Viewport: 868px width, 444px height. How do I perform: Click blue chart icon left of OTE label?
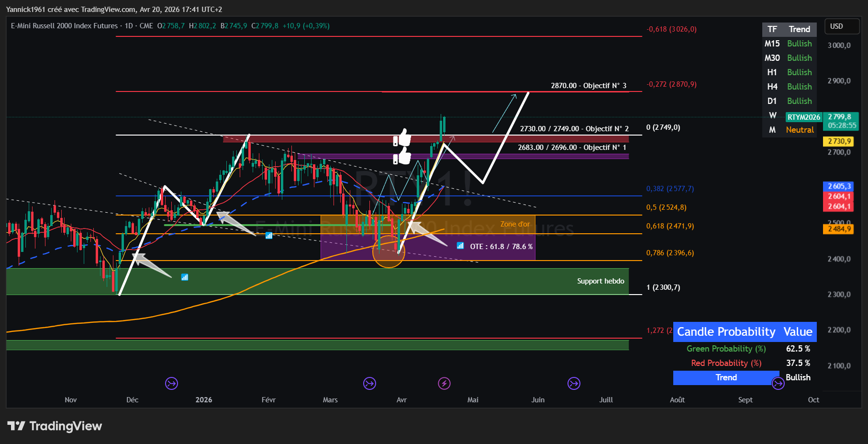(460, 246)
